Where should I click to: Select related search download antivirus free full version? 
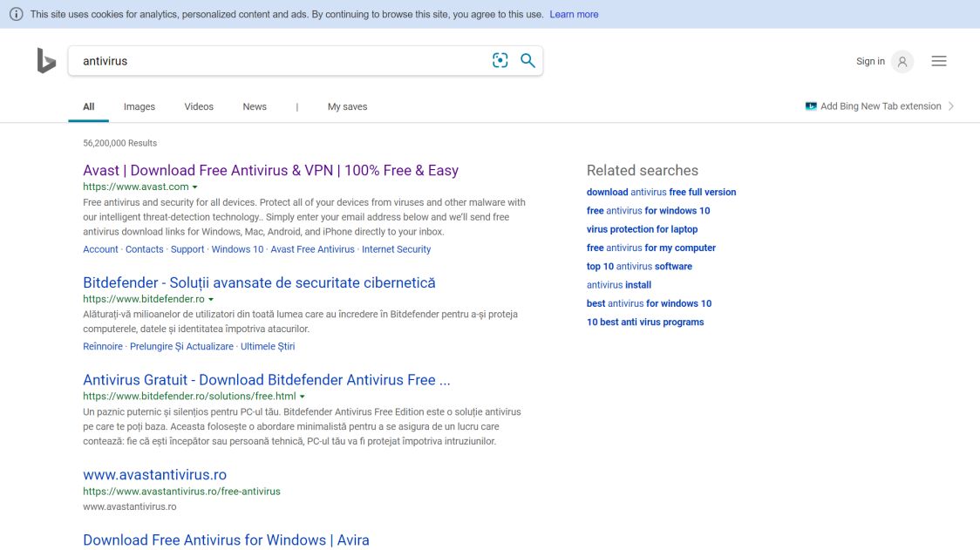[x=661, y=193]
